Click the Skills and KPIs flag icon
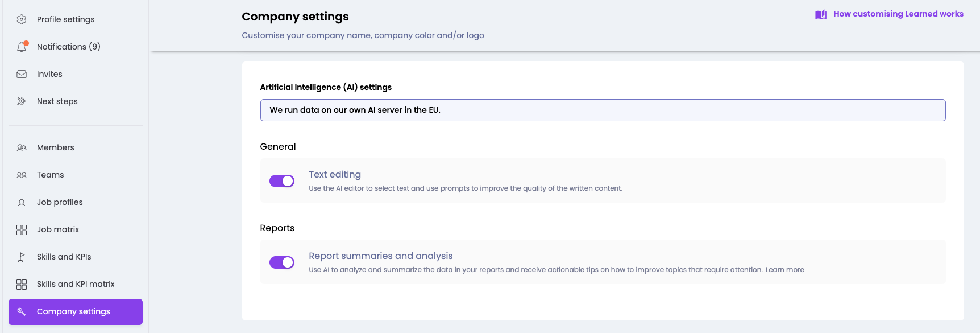 coord(22,257)
